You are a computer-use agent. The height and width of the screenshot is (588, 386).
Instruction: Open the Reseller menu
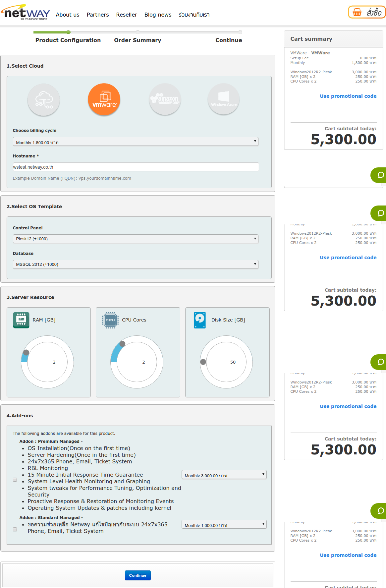127,15
